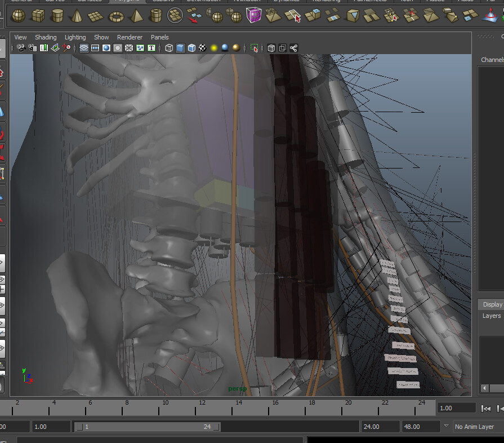504x443 pixels.
Task: Open the Shading panel menu
Action: pos(46,37)
